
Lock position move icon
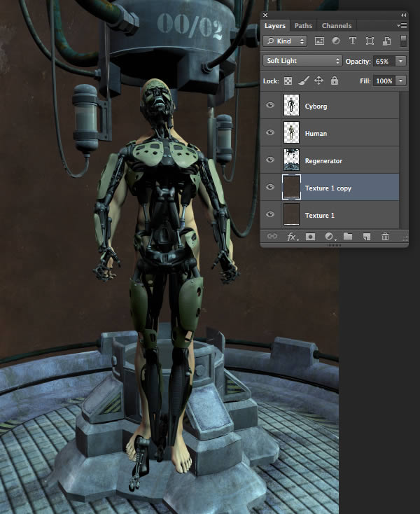click(x=318, y=81)
